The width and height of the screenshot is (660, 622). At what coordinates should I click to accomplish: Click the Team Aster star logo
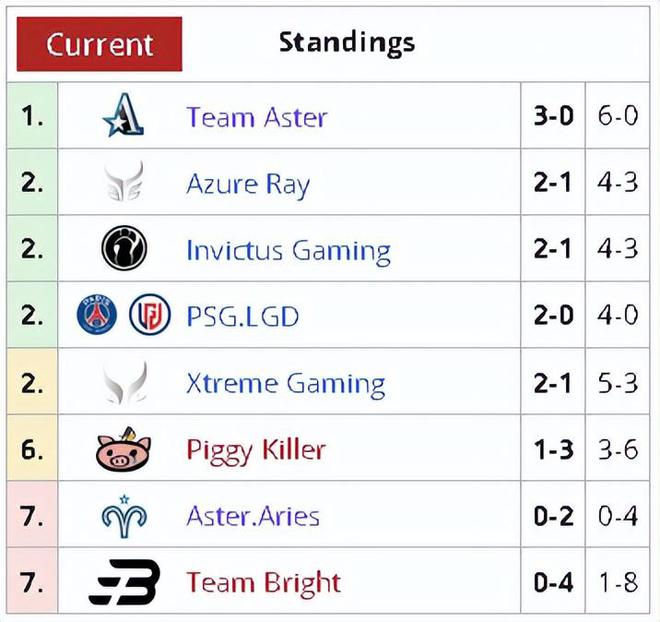pos(123,115)
